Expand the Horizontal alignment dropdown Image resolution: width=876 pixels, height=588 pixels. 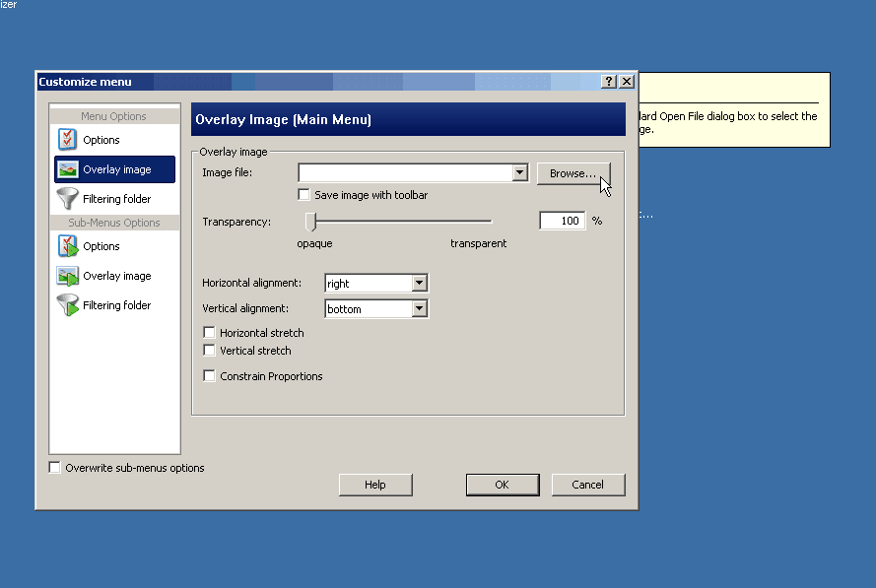(x=419, y=284)
